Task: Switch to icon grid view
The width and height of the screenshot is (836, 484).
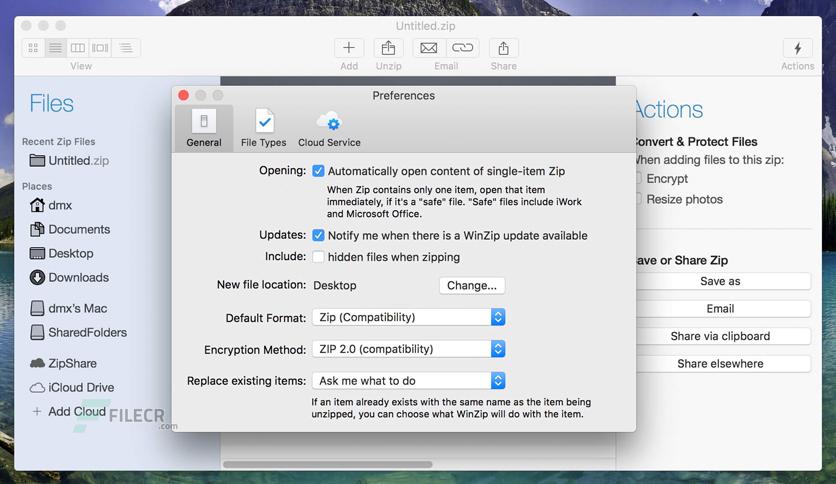Action: pyautogui.click(x=33, y=48)
